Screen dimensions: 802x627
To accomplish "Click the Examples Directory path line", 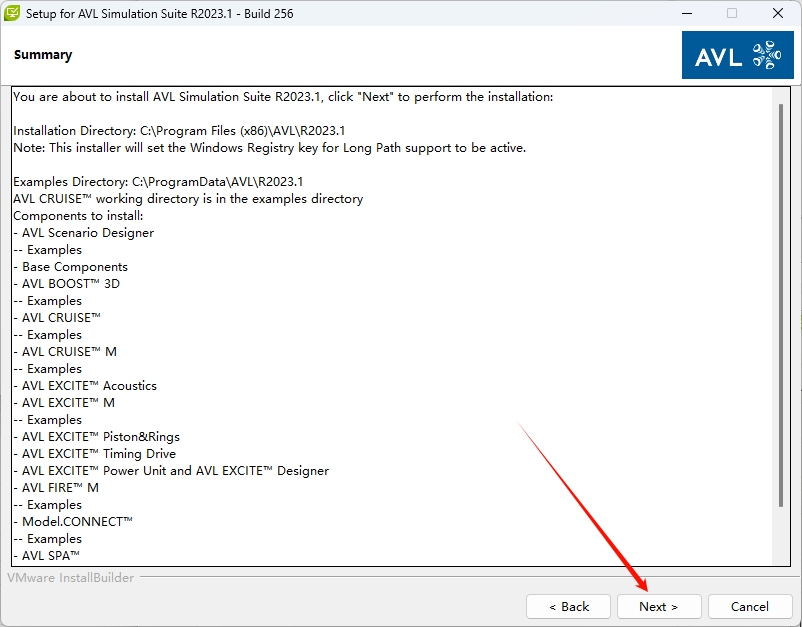I will pos(158,182).
